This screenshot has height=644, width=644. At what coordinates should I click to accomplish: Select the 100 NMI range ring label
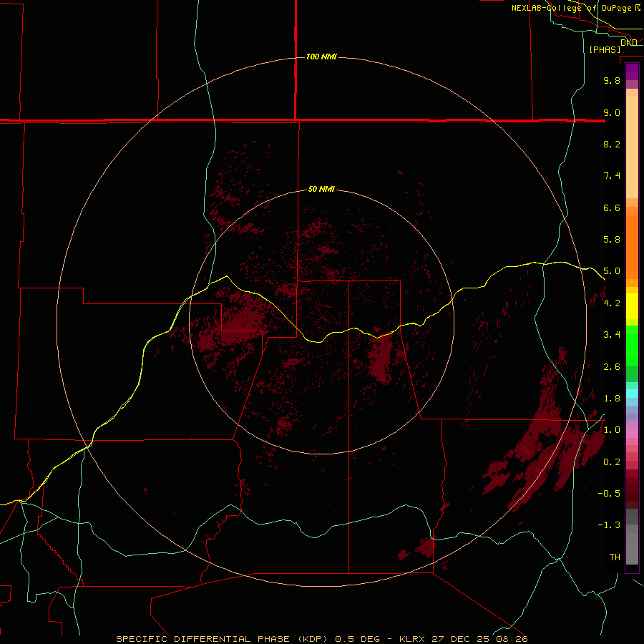[321, 57]
